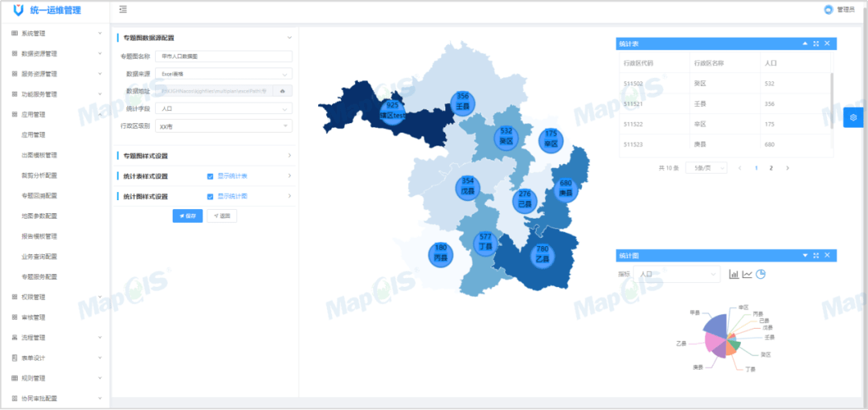Select the pie chart icon
The width and height of the screenshot is (868, 410).
click(760, 274)
